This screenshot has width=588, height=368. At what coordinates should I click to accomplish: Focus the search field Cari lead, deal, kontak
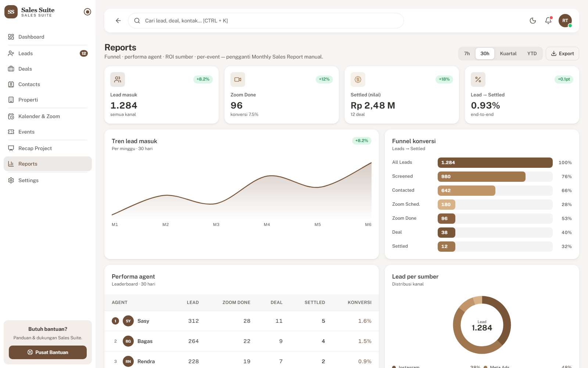click(x=266, y=21)
